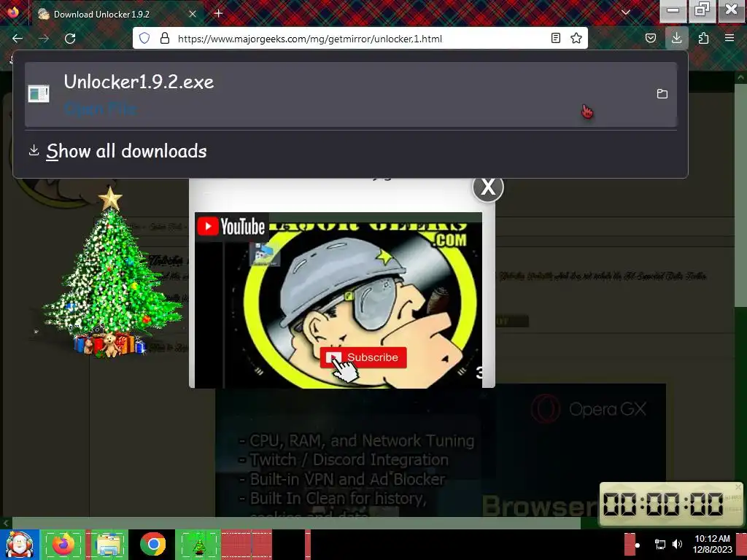Screen dimensions: 747x560
Task: Click the YouTube logo on video
Action: (x=231, y=227)
